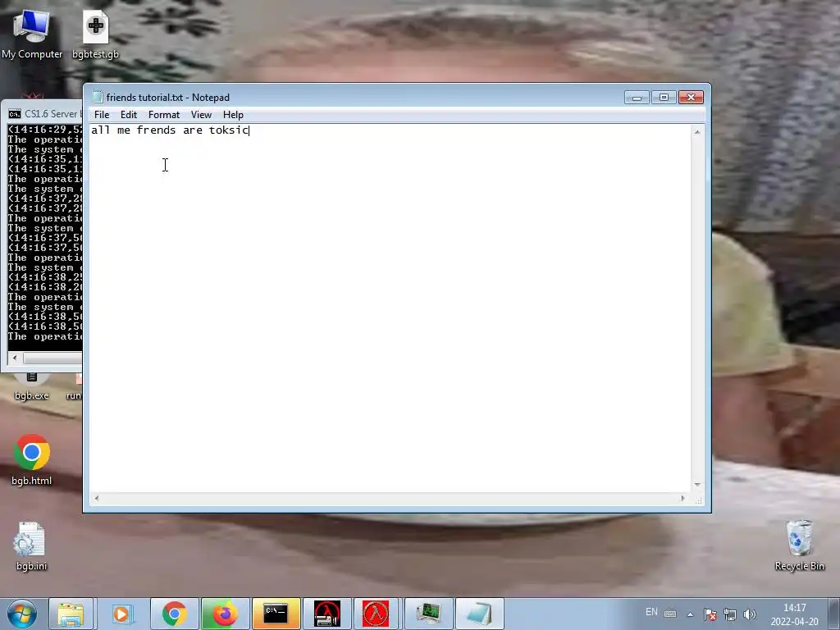This screenshot has width=840, height=630.
Task: Click the on-screen keyboard tray icon
Action: [670, 614]
